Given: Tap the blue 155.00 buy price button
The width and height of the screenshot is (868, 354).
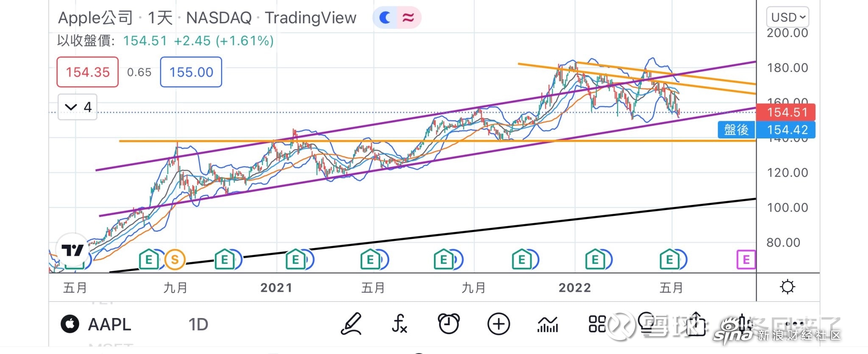Looking at the screenshot, I should tap(191, 72).
